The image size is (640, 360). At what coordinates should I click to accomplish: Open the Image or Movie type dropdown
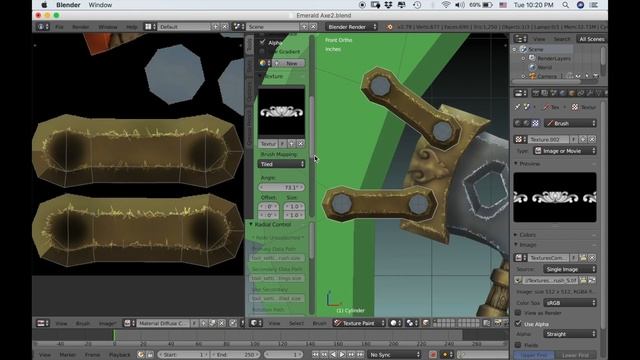click(x=565, y=151)
